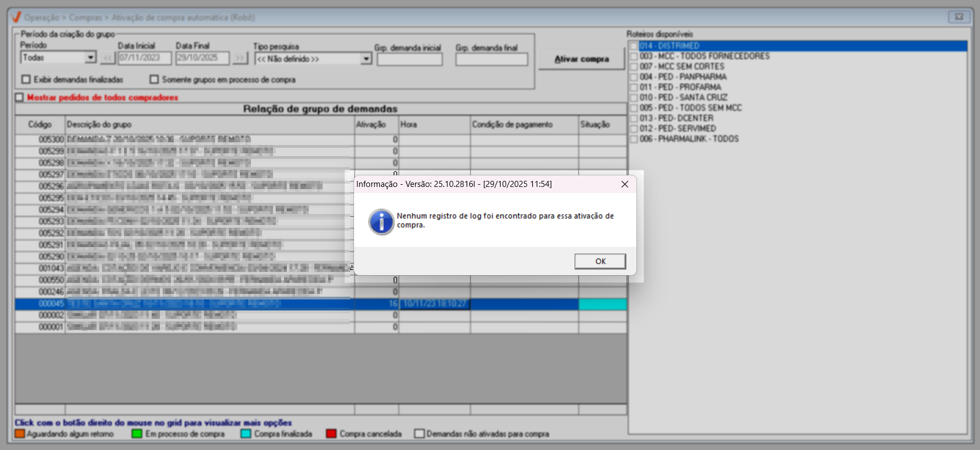This screenshot has height=450, width=980.
Task: Click the << previous period button
Action: click(x=108, y=58)
